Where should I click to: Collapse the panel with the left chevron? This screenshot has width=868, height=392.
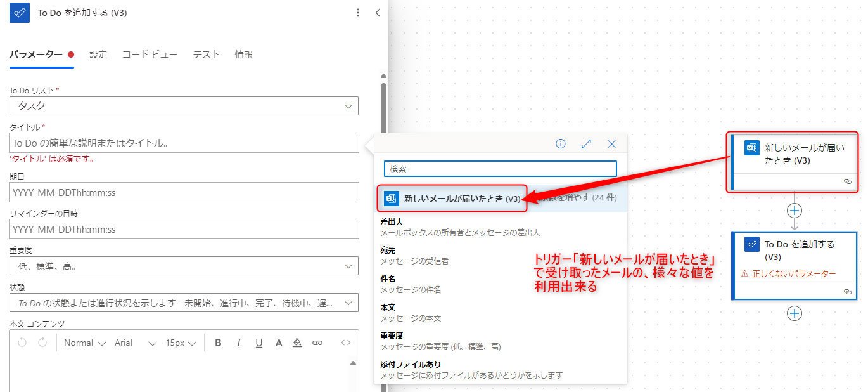coord(378,13)
